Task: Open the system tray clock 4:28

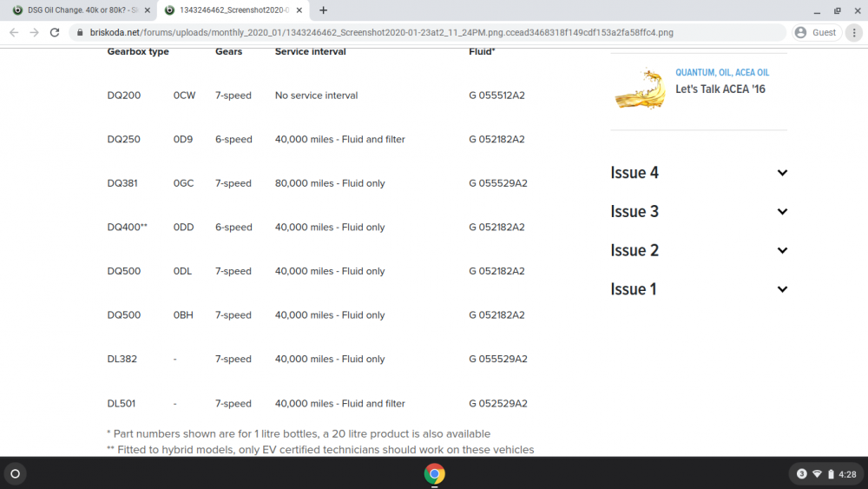Action: click(x=847, y=474)
